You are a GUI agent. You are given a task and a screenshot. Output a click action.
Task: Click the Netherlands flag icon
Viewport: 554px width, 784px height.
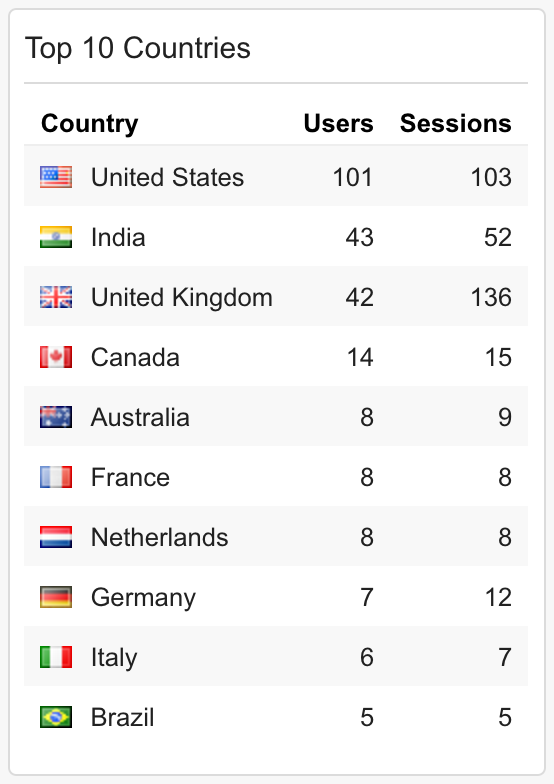(56, 537)
